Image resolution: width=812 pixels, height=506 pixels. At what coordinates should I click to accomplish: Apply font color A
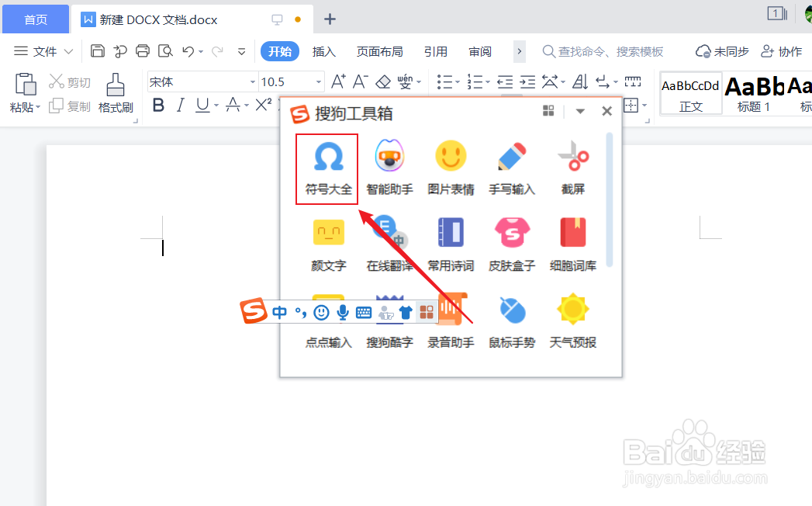tap(233, 106)
